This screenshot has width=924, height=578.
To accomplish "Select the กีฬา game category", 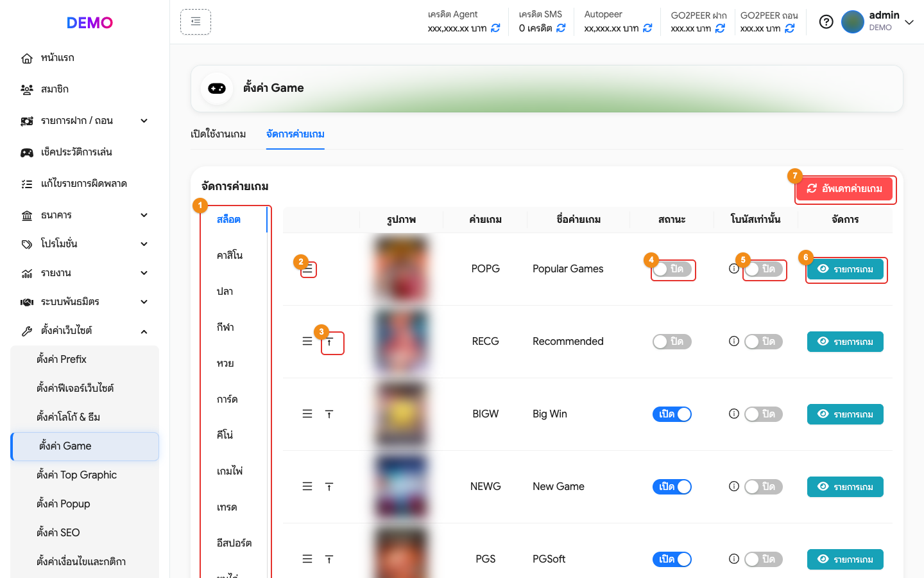I will [x=225, y=328].
